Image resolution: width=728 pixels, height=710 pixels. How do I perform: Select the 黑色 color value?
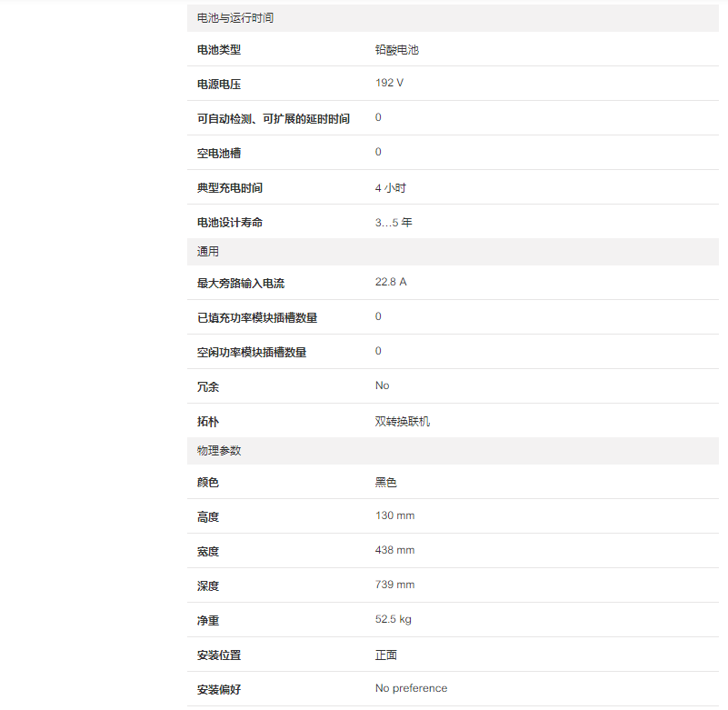pos(386,482)
